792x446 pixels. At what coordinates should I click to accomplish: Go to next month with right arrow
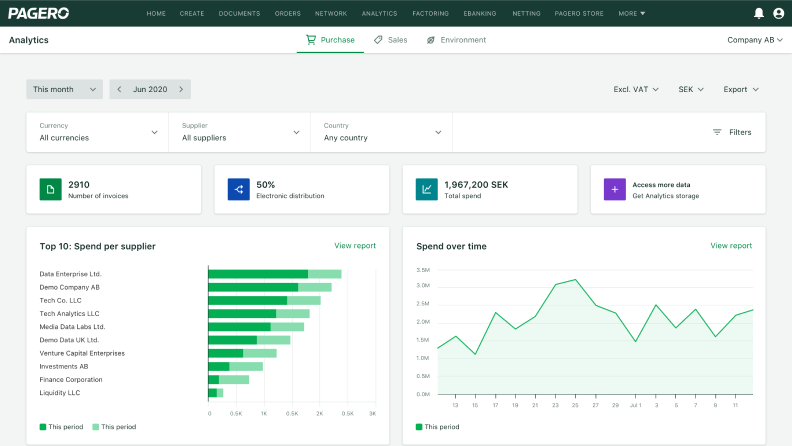(x=181, y=89)
